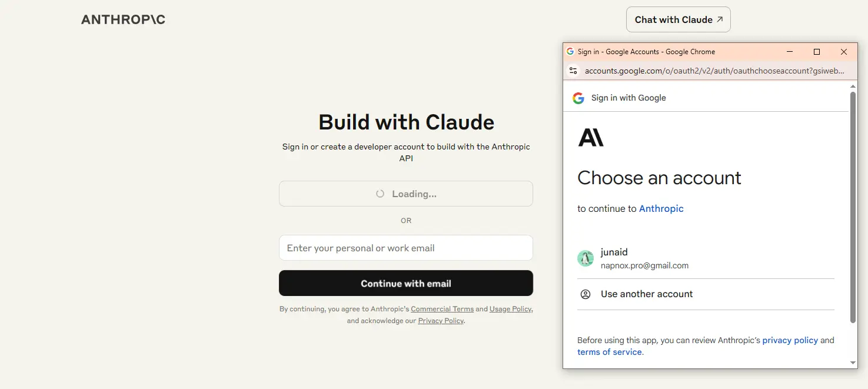This screenshot has width=868, height=389.
Task: Click the loading spinner icon
Action: tap(380, 194)
